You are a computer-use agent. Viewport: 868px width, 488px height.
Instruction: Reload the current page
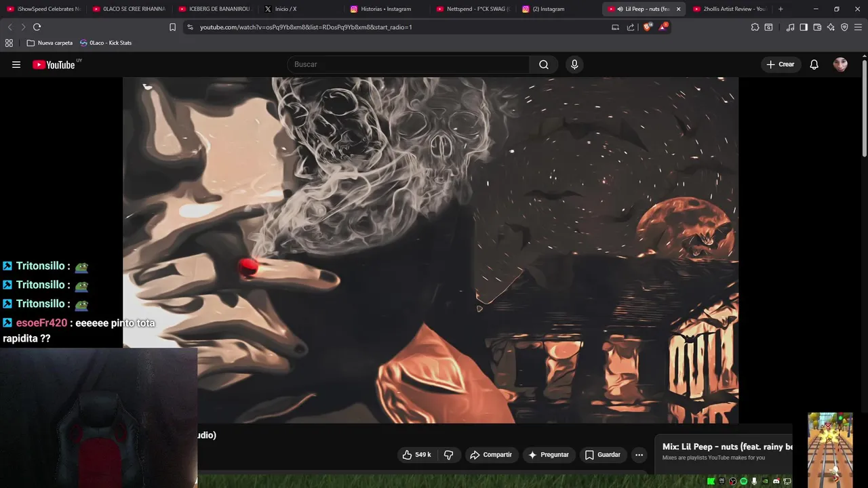coord(37,27)
